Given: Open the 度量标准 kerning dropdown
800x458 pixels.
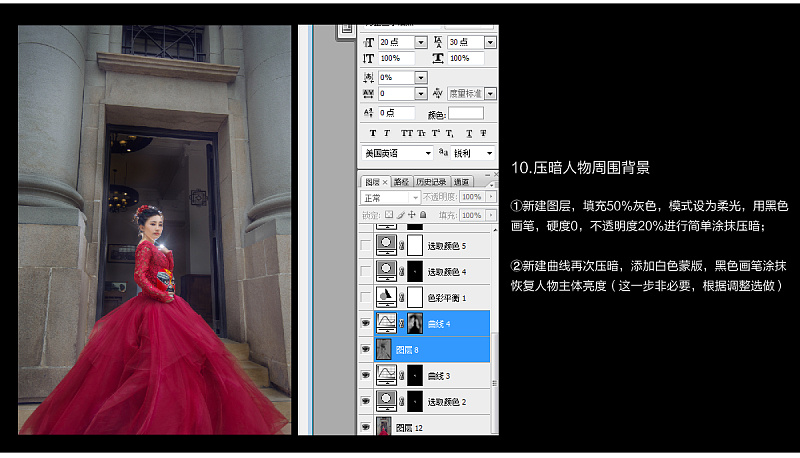Looking at the screenshot, I should (490, 94).
